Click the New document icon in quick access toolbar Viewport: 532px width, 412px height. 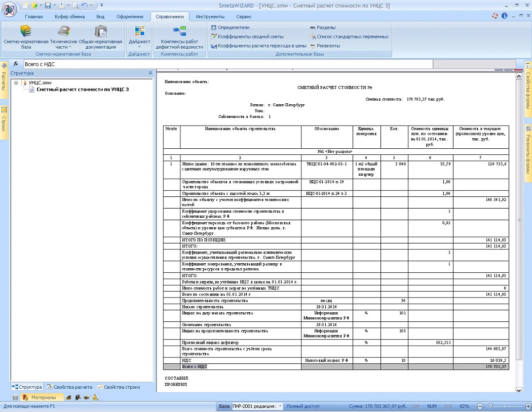(x=25, y=6)
